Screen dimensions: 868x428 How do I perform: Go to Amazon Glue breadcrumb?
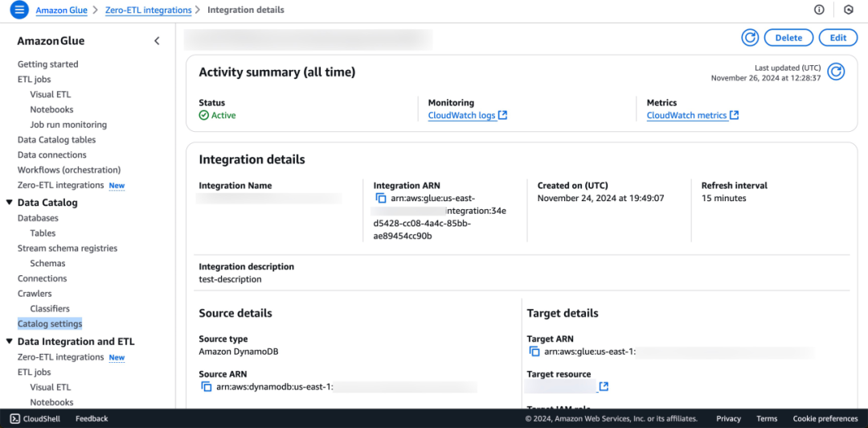tap(61, 10)
